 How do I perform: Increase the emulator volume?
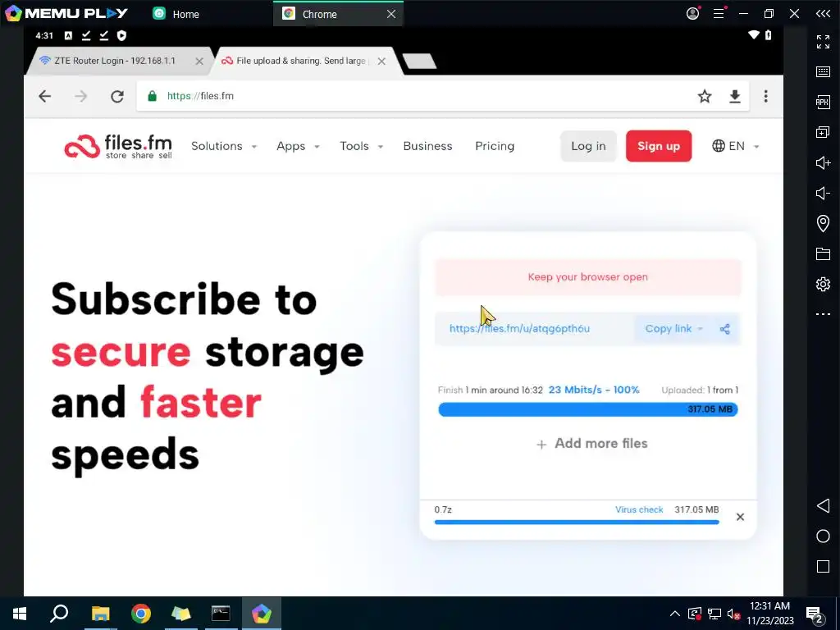click(x=823, y=163)
